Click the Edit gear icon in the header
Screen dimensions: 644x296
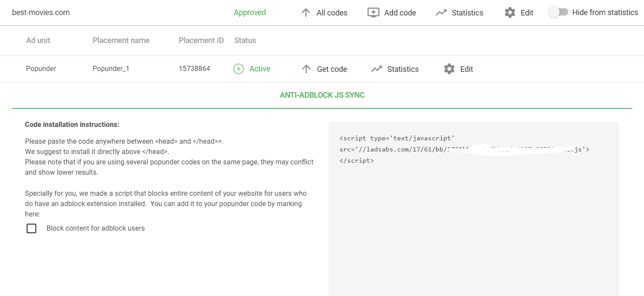tap(509, 12)
